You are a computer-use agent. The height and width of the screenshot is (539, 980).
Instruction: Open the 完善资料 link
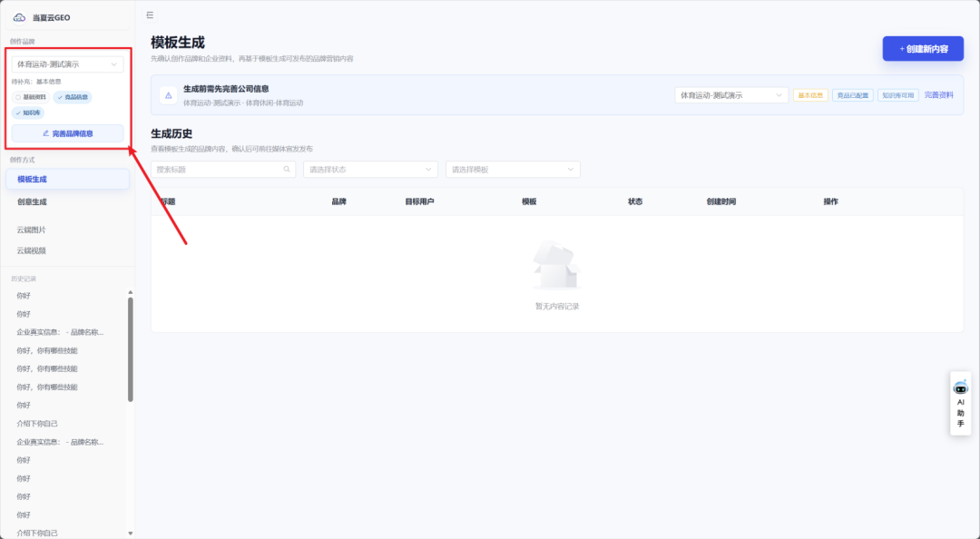pyautogui.click(x=939, y=95)
